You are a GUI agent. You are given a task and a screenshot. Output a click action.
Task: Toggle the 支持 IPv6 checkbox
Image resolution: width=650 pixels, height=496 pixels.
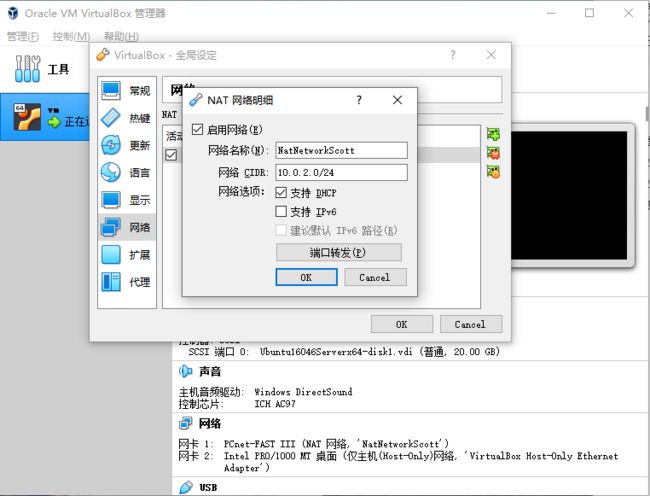click(x=281, y=212)
